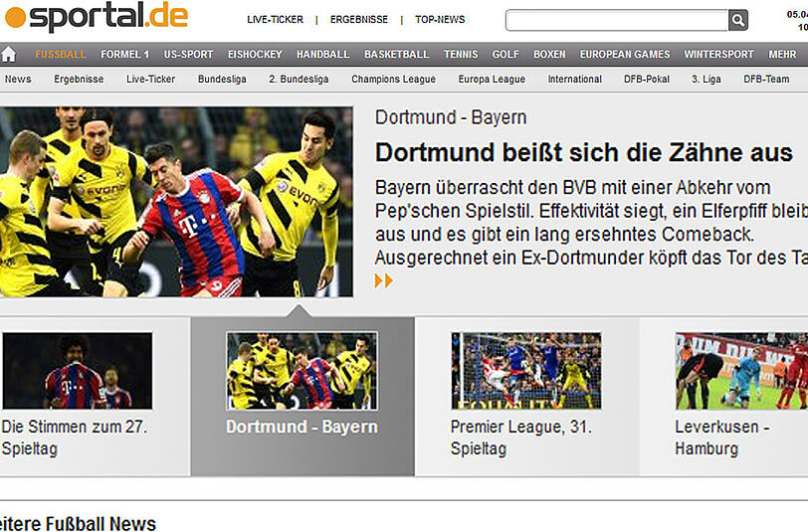Click into the search text field
This screenshot has width=808, height=532.
tap(616, 20)
